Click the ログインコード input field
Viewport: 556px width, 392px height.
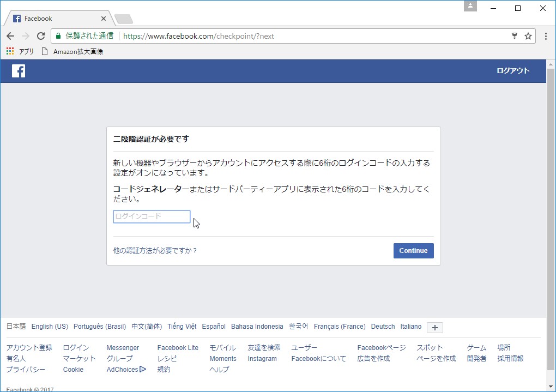tap(151, 216)
